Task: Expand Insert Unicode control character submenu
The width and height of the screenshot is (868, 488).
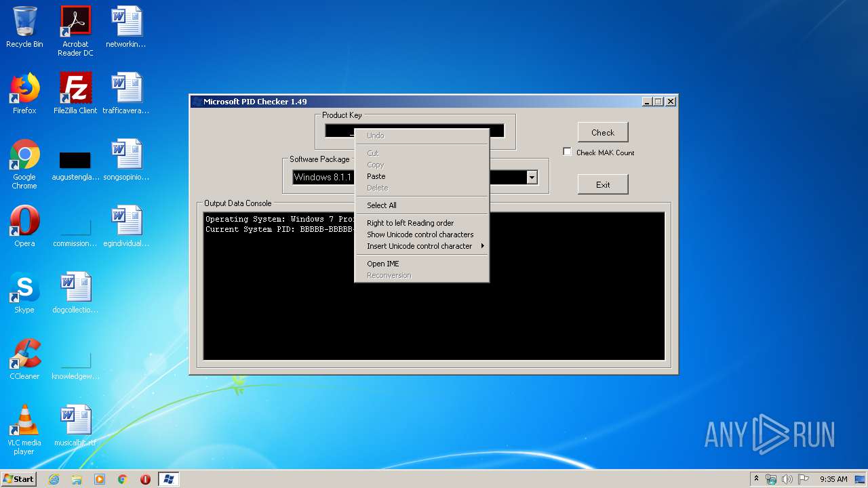Action: (x=421, y=246)
